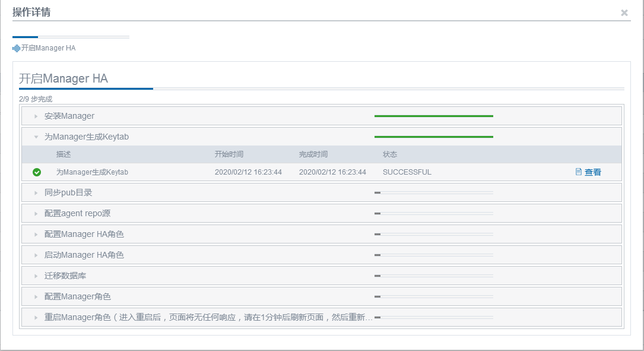Click the waveform icon before 开启Manager HA

pyautogui.click(x=16, y=48)
